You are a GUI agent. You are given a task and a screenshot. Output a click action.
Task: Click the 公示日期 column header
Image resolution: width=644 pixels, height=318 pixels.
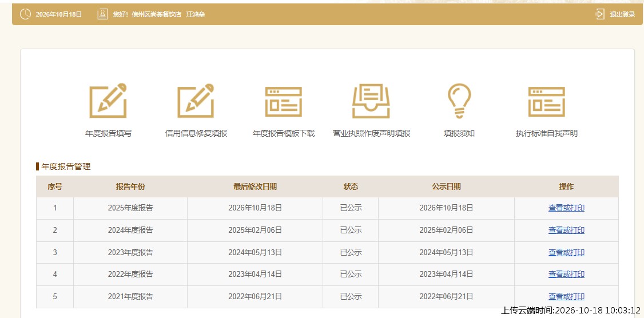(x=446, y=186)
